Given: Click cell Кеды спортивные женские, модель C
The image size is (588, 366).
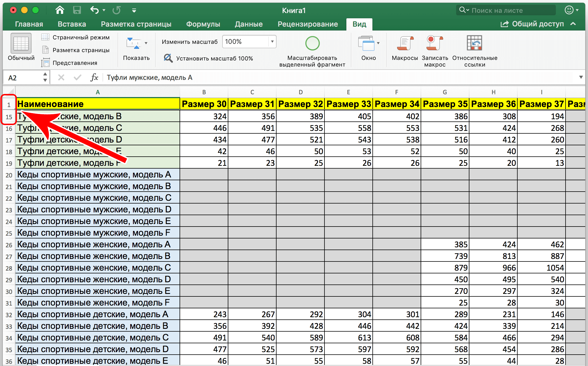Looking at the screenshot, I should pyautogui.click(x=98, y=268).
